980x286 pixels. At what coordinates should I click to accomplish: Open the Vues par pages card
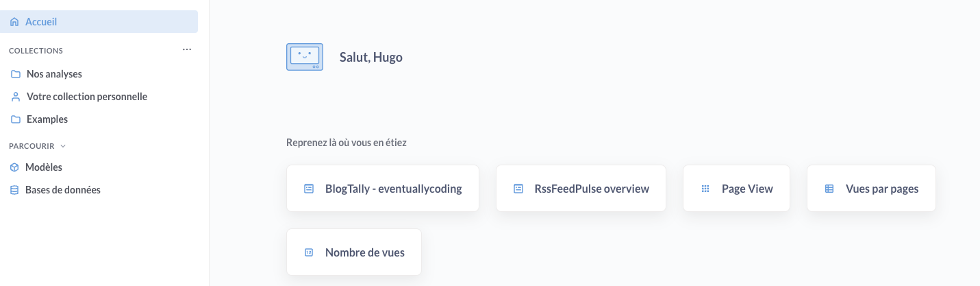click(x=882, y=189)
